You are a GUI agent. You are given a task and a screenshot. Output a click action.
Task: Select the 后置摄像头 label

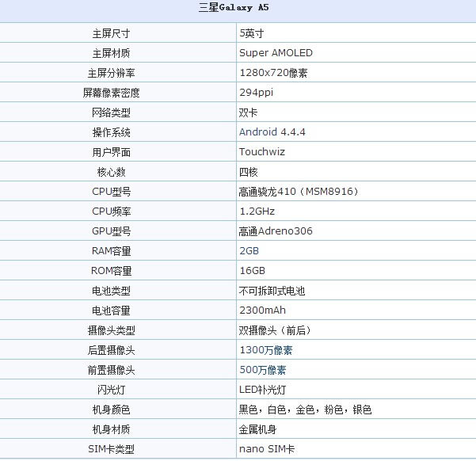(112, 350)
